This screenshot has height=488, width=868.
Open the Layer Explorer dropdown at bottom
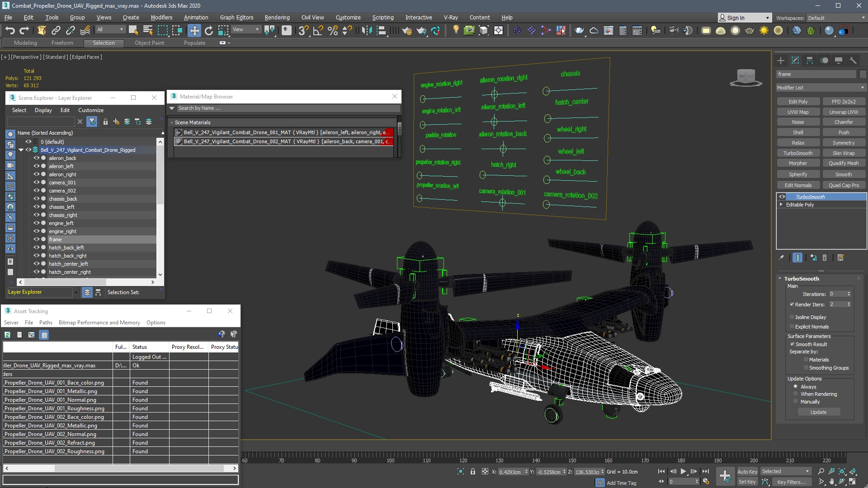(75, 292)
